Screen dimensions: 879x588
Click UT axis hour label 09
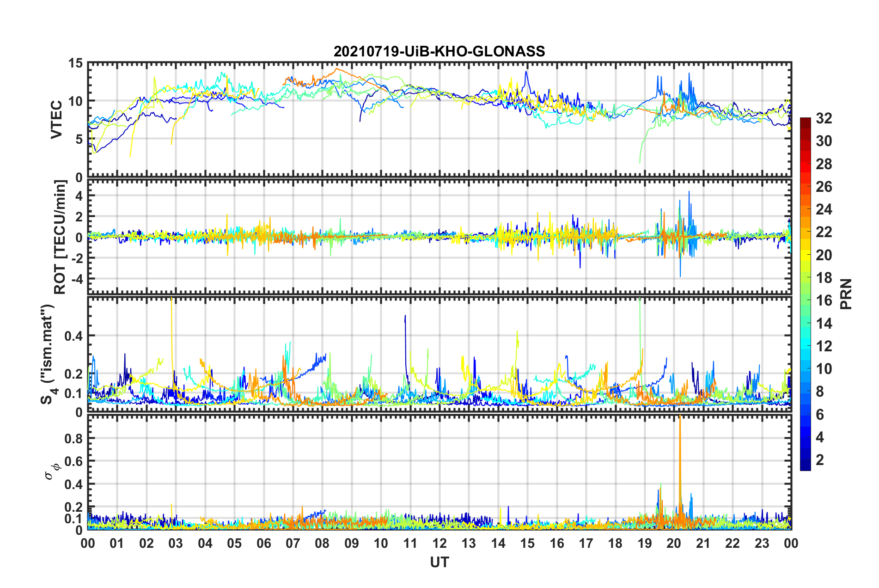(352, 544)
